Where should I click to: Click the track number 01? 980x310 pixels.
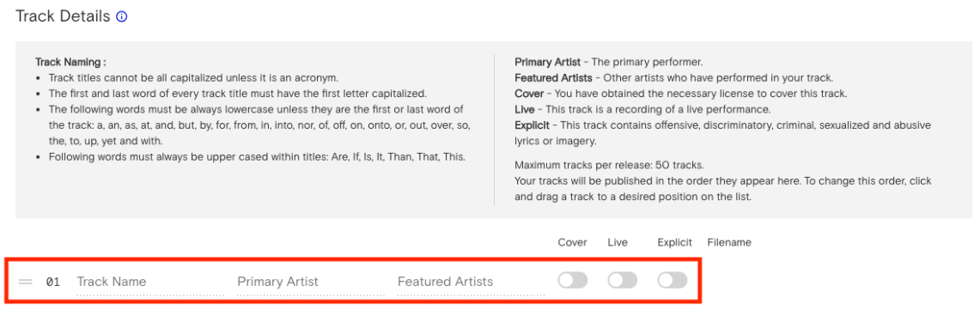[53, 282]
